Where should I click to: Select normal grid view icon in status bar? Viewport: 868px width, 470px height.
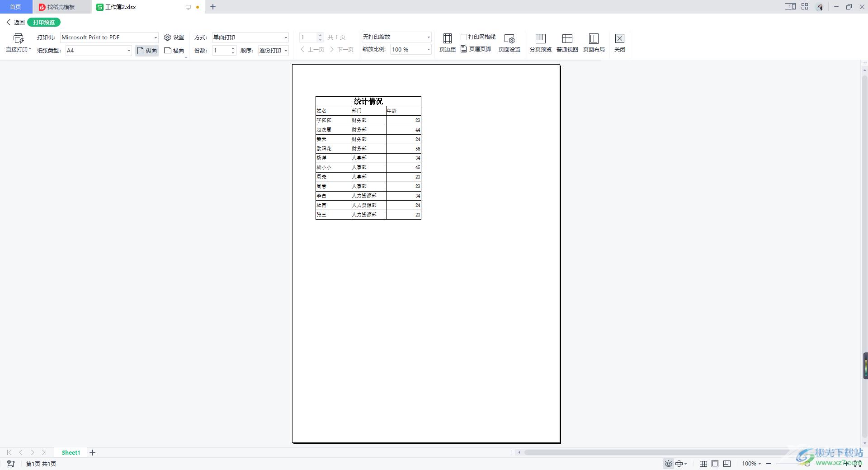[x=703, y=464]
